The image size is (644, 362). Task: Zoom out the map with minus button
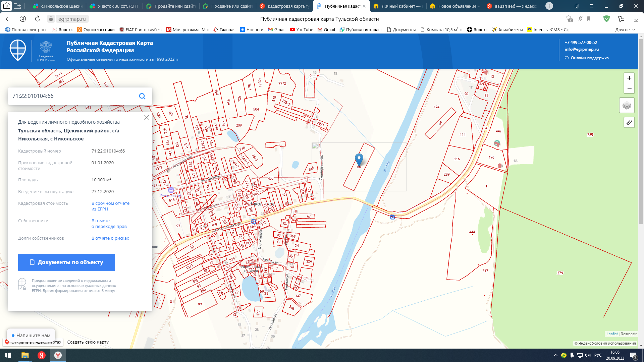click(x=629, y=88)
